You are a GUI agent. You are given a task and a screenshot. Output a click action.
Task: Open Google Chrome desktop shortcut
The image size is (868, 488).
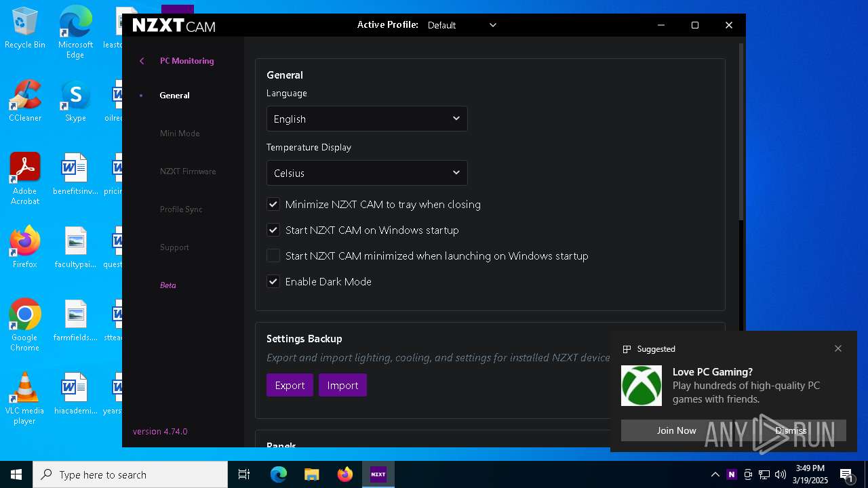(25, 325)
